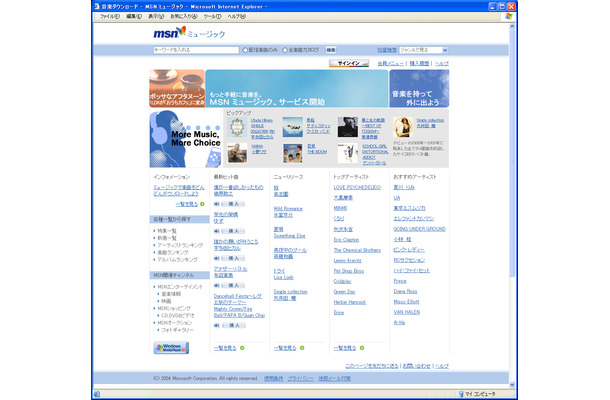610x400 pixels.
Task: Click green arrow icon at 最新ヒット曲 column bottom
Action: (242, 348)
